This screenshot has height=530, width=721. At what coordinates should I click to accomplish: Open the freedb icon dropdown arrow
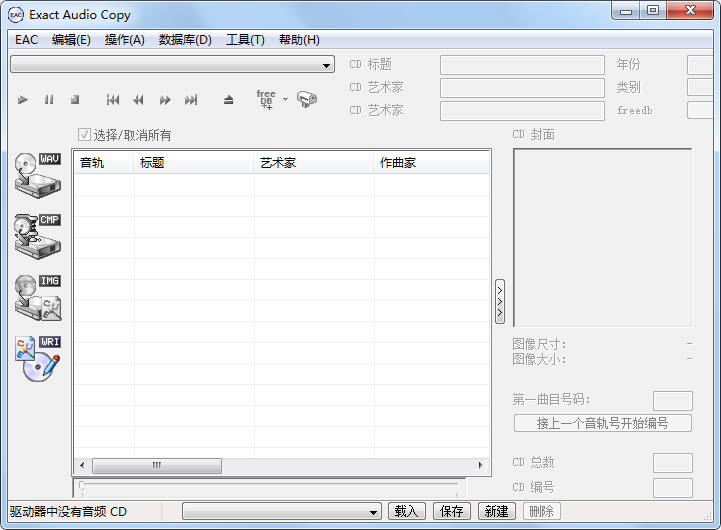pos(286,99)
